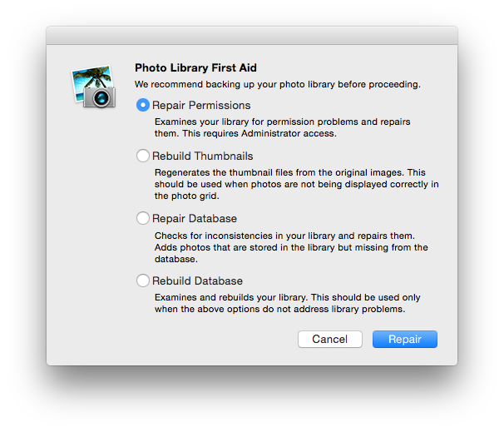Click the dialog's gray title bar
The image size is (504, 432).
pyautogui.click(x=251, y=36)
